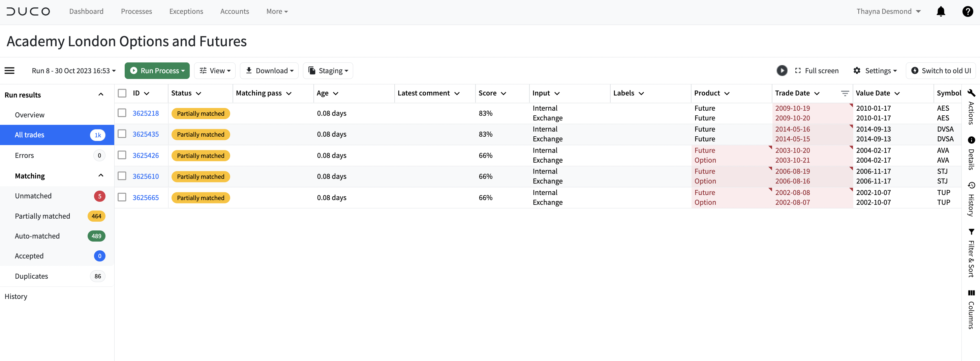
Task: Click the DUCO logo
Action: (28, 11)
